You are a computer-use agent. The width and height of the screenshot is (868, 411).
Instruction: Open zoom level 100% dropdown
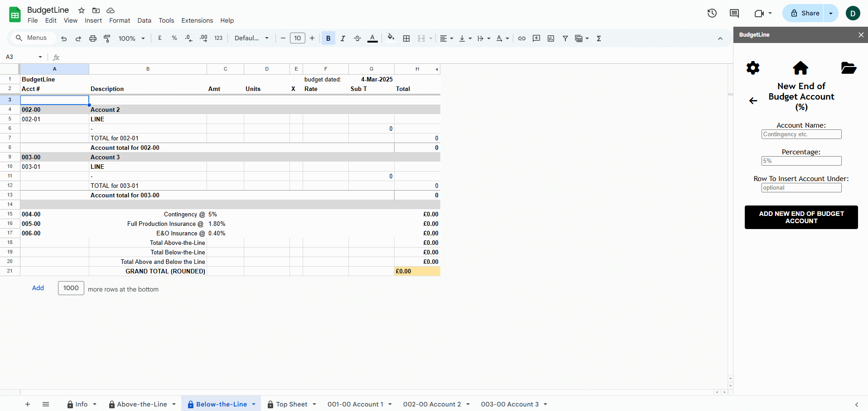(132, 38)
